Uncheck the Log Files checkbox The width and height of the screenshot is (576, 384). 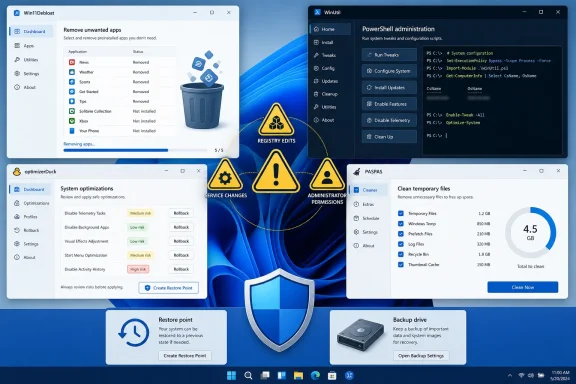pos(401,244)
